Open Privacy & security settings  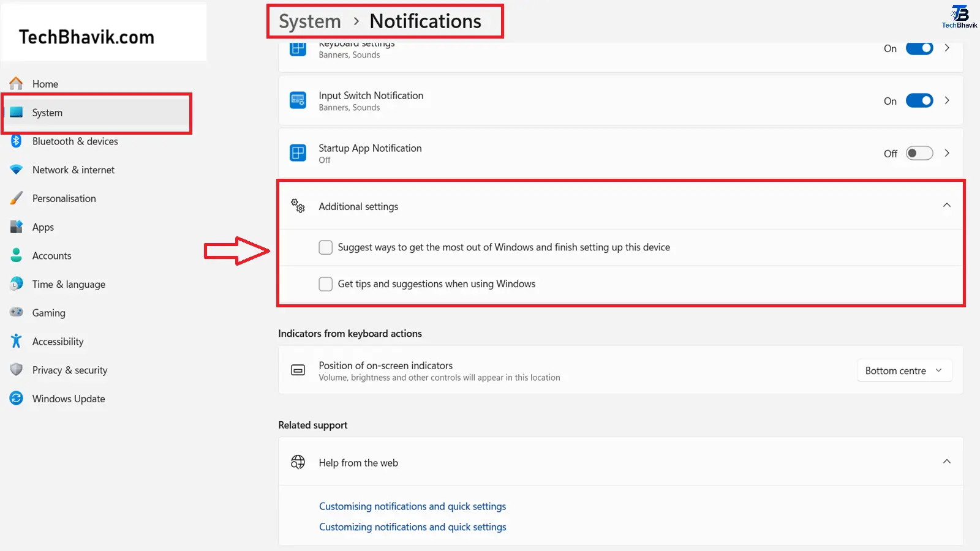[70, 370]
